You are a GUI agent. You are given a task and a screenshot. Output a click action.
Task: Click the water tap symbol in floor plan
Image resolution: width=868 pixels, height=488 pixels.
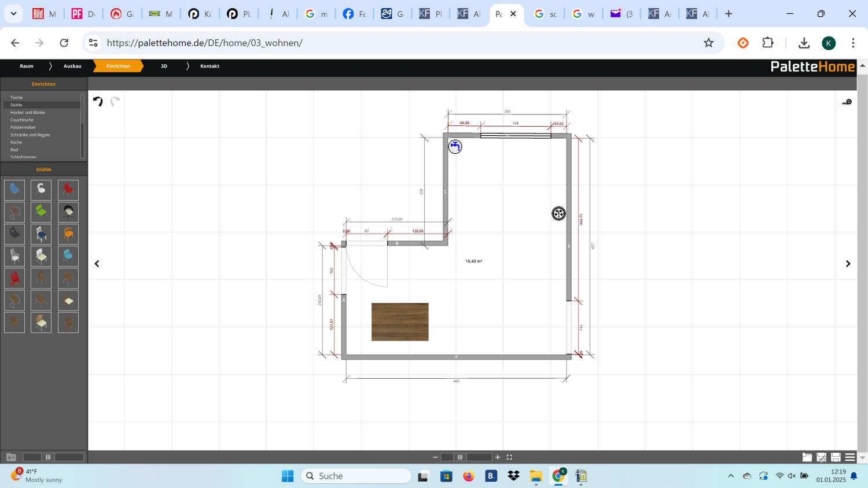tap(455, 147)
